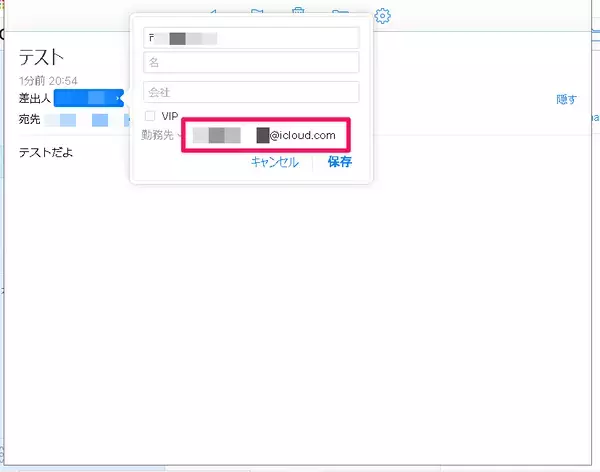Move message using the folder icon
Viewport: 600px width, 472px height.
tap(340, 13)
